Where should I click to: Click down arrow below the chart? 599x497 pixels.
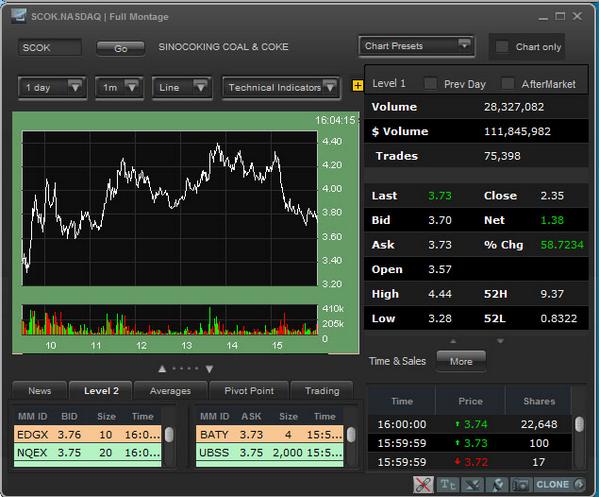[209, 369]
